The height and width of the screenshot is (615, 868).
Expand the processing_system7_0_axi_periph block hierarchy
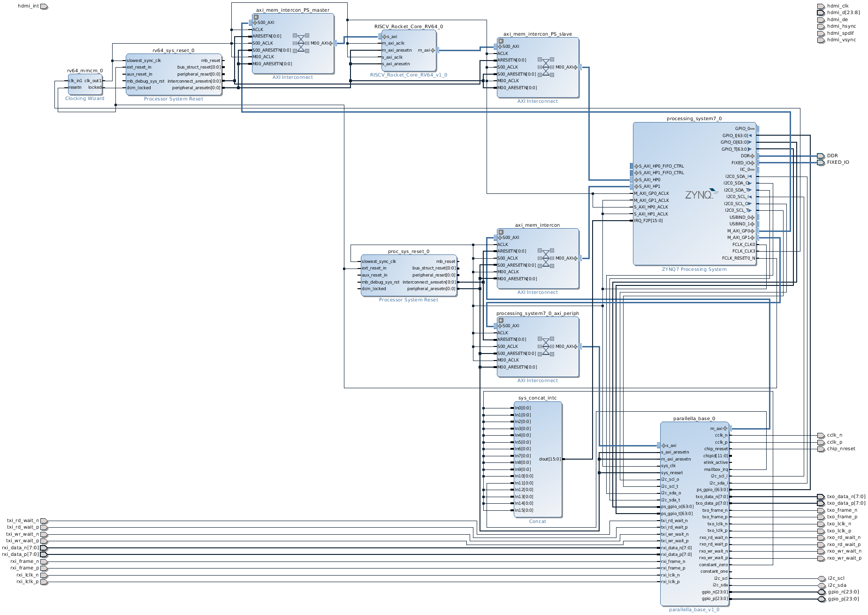point(501,321)
